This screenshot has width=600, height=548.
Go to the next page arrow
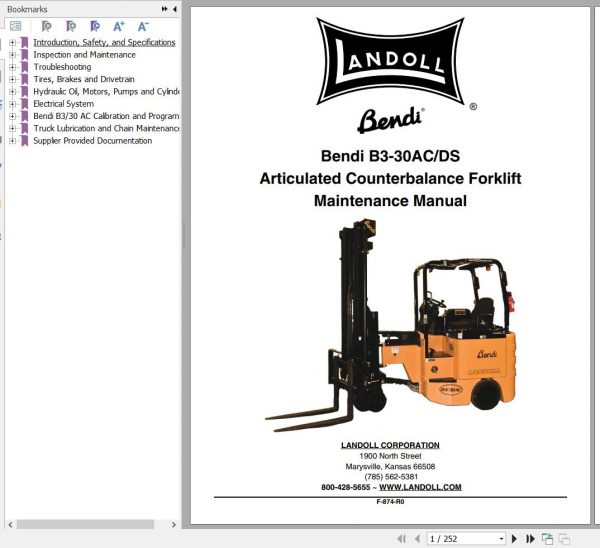514,539
